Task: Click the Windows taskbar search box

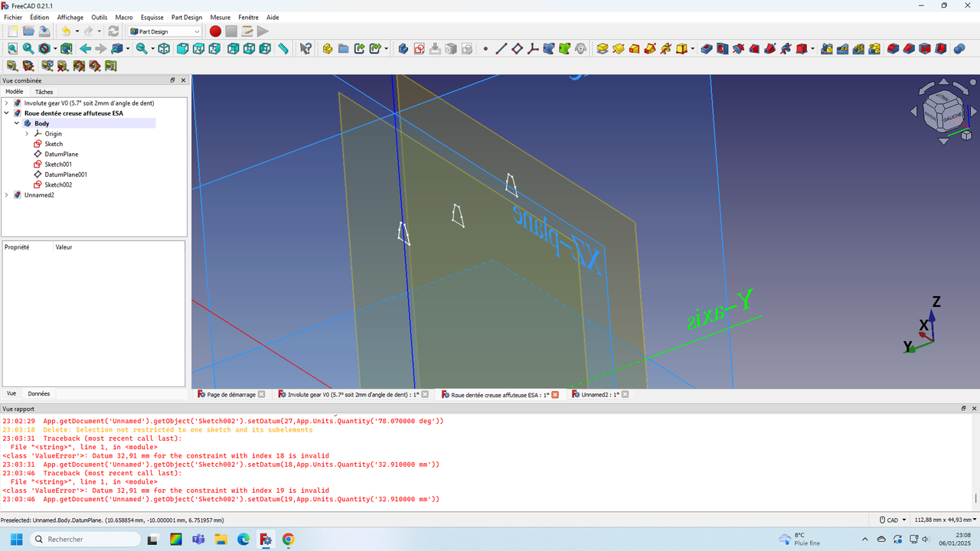Action: (x=84, y=540)
